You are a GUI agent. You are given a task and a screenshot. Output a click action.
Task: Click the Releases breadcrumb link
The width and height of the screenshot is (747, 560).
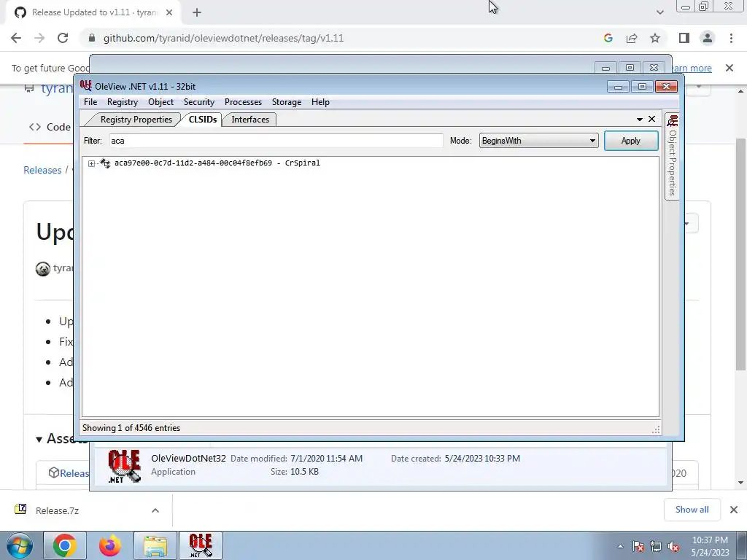pos(42,170)
